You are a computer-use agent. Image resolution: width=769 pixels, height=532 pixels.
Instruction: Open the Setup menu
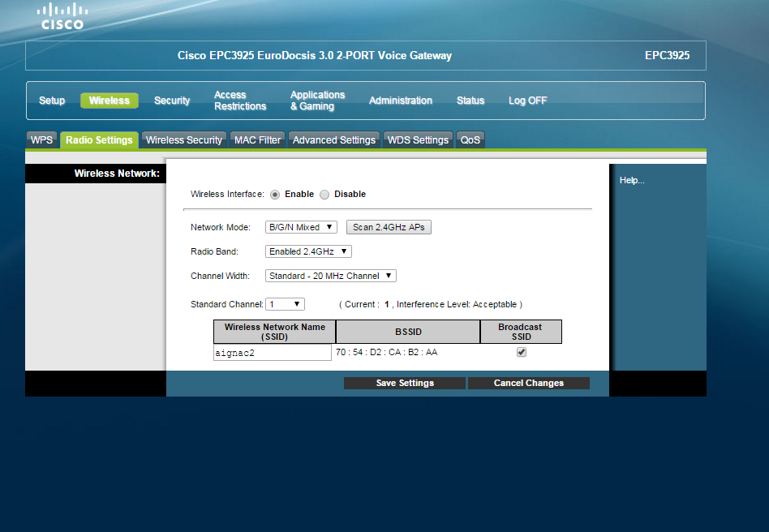[x=52, y=101]
